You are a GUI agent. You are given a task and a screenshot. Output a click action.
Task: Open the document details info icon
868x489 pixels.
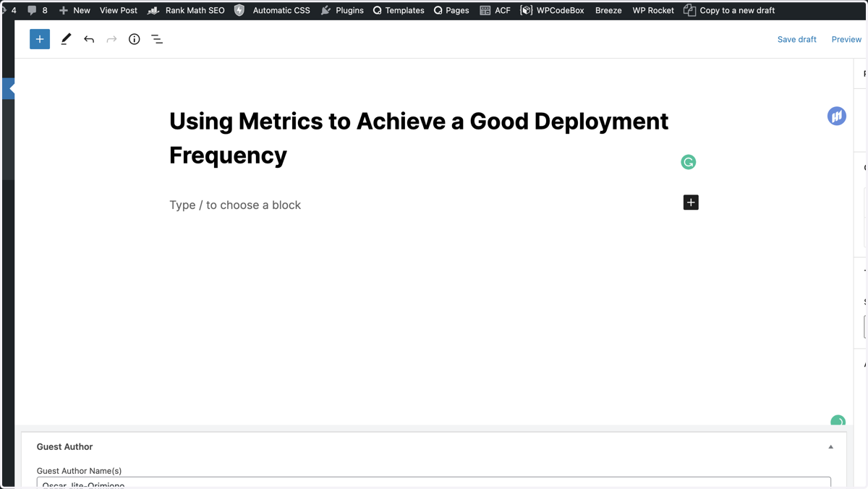[x=135, y=39]
